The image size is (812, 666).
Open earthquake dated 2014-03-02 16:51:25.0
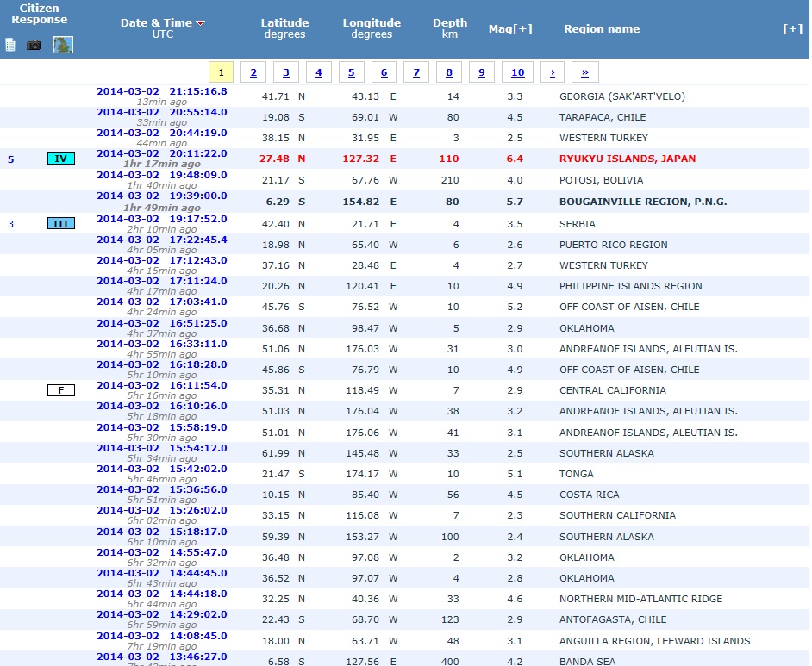click(x=162, y=323)
